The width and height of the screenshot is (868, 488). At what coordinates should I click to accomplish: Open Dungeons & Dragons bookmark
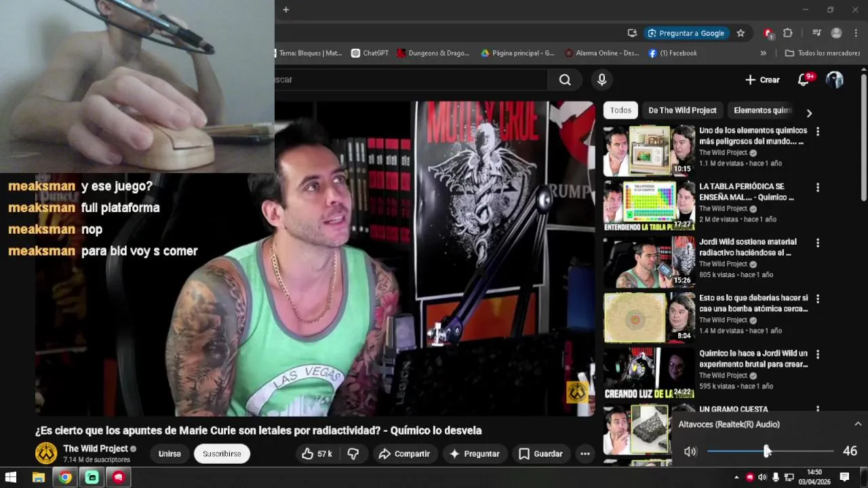pos(433,53)
